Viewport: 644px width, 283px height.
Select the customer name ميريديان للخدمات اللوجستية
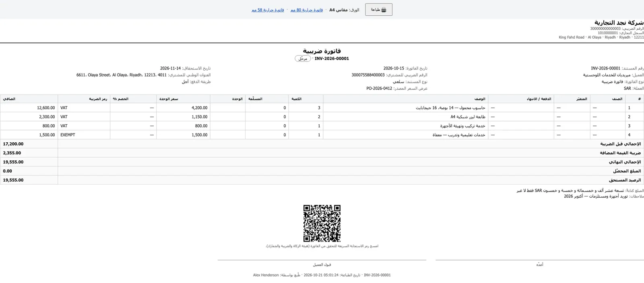(x=607, y=75)
